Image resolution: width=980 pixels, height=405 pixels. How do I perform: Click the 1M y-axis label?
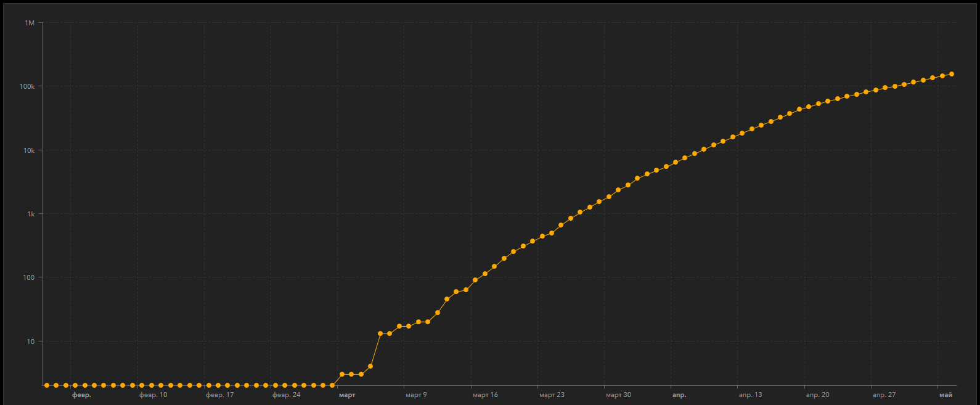pyautogui.click(x=30, y=23)
